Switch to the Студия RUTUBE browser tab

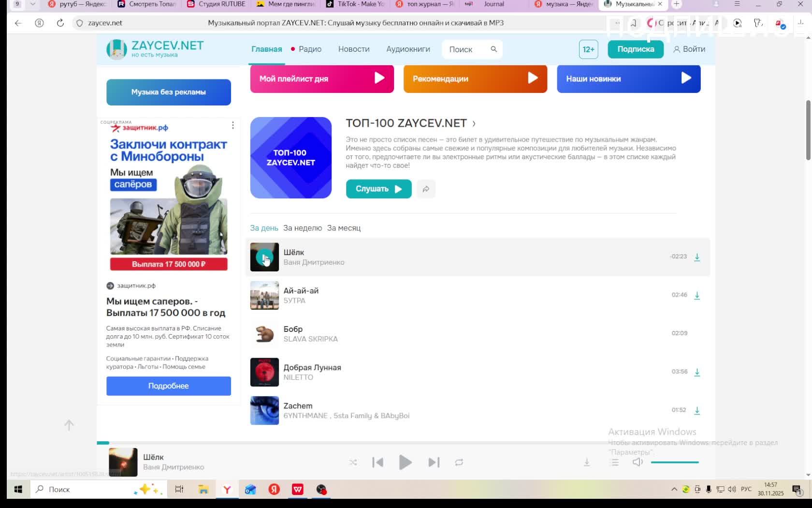[217, 4]
